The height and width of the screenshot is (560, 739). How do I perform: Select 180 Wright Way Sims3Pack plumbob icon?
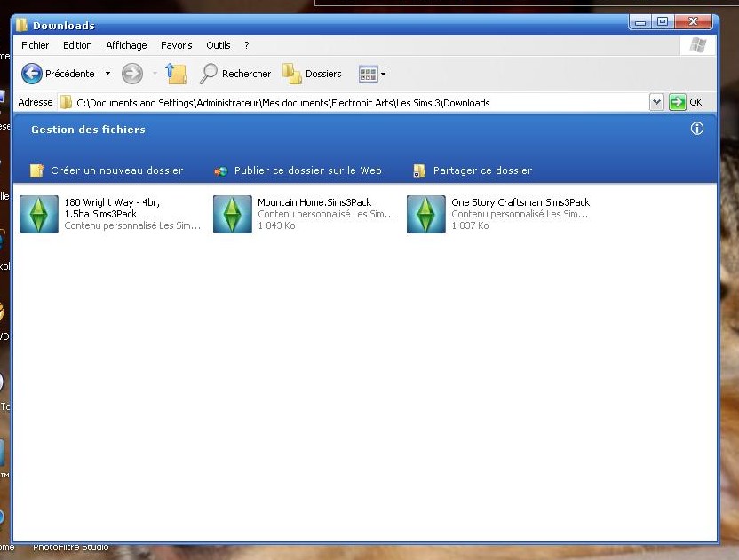pyautogui.click(x=39, y=214)
